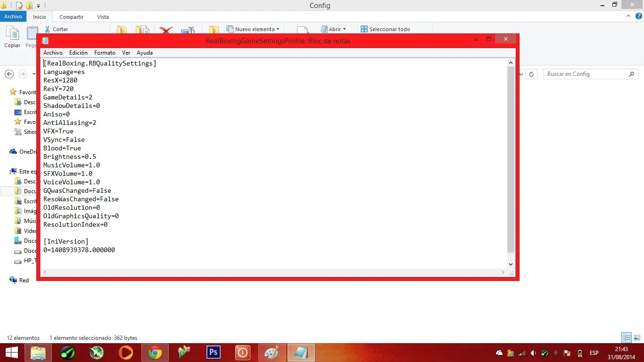The width and height of the screenshot is (644, 362).
Task: Open the Windows Start button
Action: 11,353
